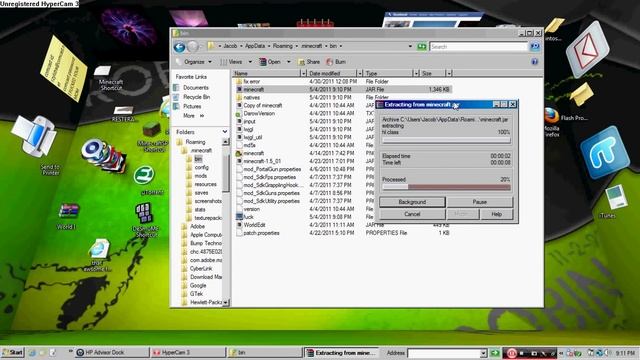The width and height of the screenshot is (640, 360).
Task: Click in the Explorer Search field
Action: pyautogui.click(x=478, y=47)
